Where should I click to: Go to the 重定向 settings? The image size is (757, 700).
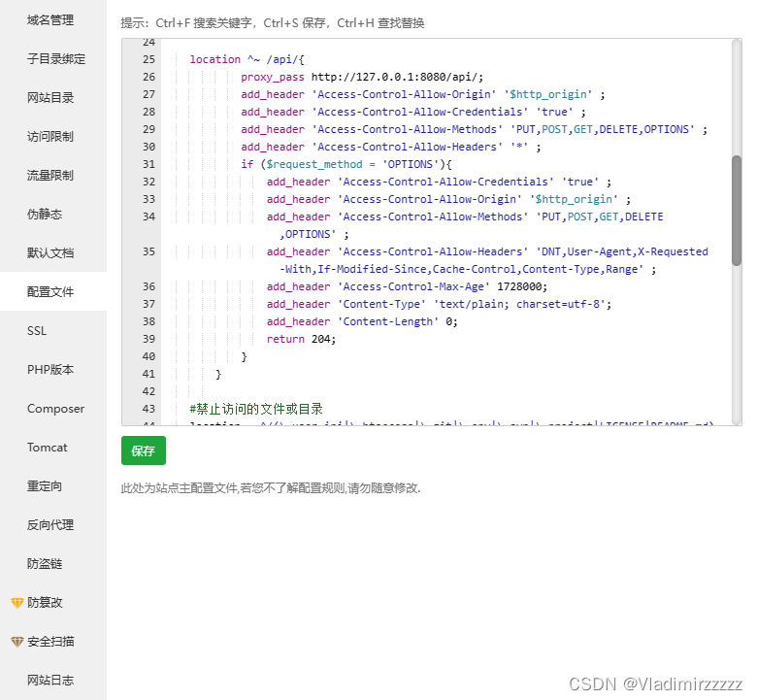(45, 485)
